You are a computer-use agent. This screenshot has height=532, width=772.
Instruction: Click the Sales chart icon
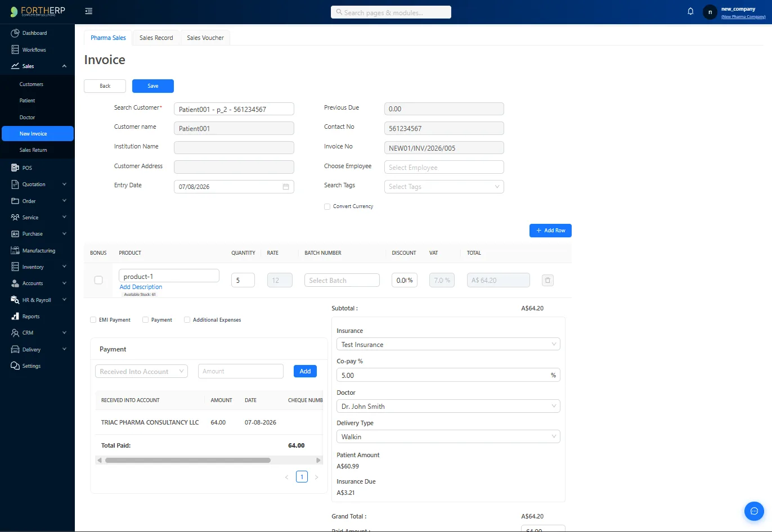pos(15,66)
